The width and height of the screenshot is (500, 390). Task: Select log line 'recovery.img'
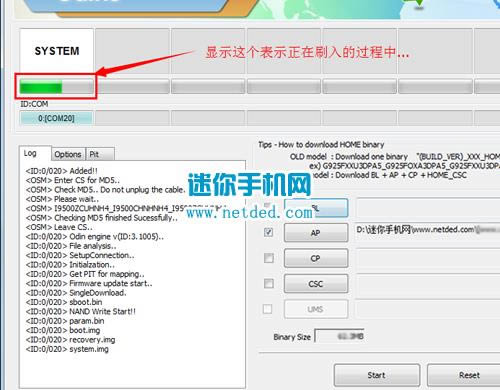(x=70, y=340)
